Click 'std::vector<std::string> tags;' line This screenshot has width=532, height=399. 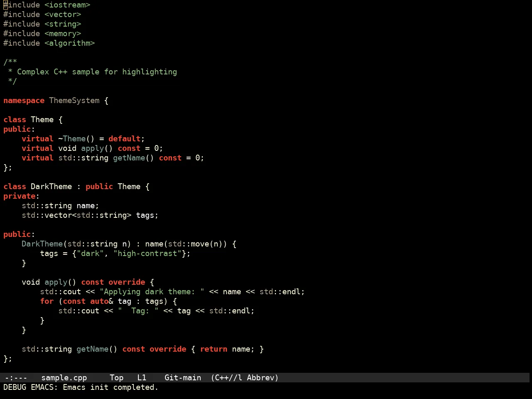pyautogui.click(x=90, y=215)
